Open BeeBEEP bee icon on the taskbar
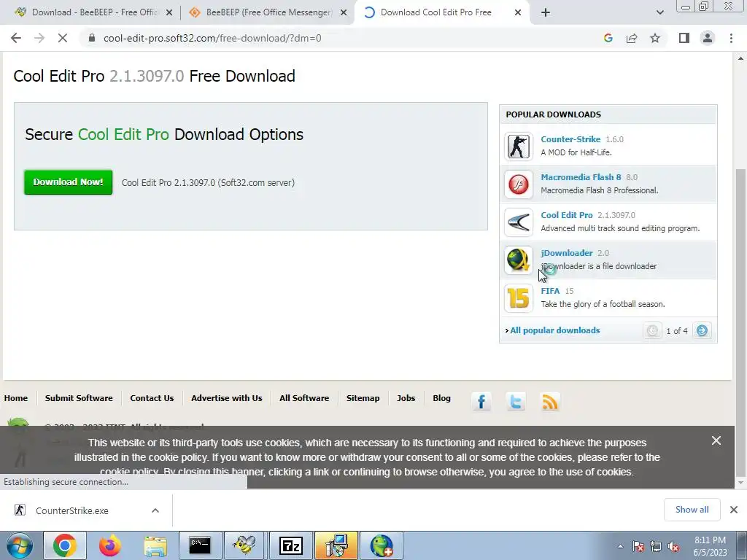This screenshot has height=560, width=747. (244, 545)
